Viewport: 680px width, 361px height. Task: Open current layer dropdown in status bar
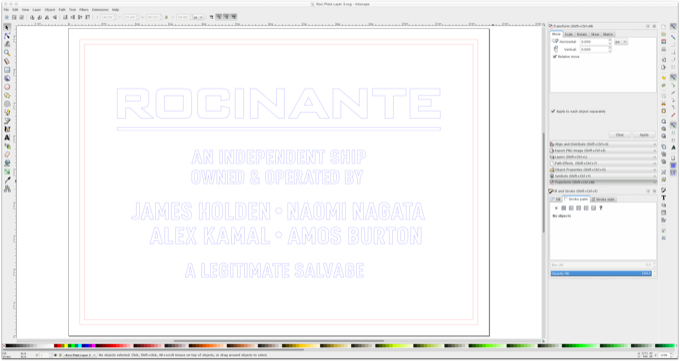79,355
